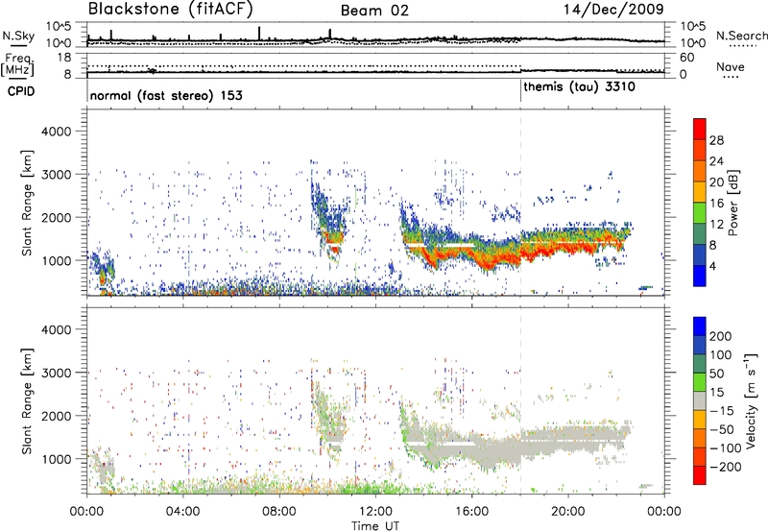Click the '04:00' time axis tick label
768x532 pixels.
click(x=183, y=512)
